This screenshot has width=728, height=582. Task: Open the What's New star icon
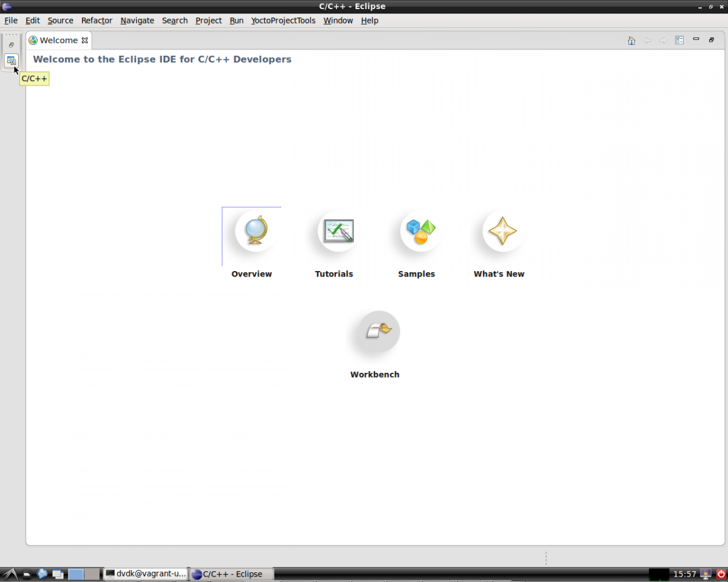pyautogui.click(x=502, y=231)
